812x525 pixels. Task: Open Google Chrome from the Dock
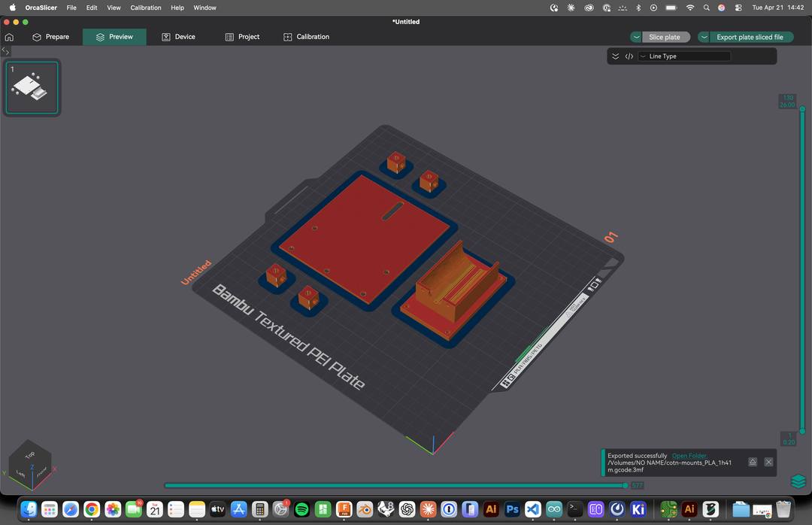pos(92,509)
